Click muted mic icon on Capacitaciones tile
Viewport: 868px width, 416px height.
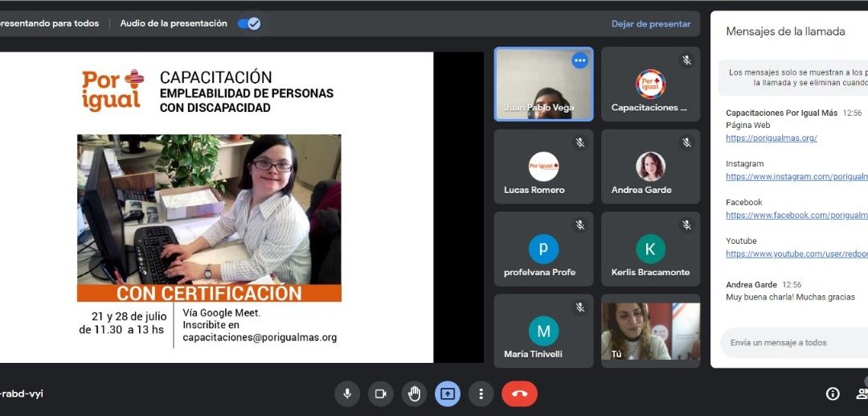coord(686,60)
